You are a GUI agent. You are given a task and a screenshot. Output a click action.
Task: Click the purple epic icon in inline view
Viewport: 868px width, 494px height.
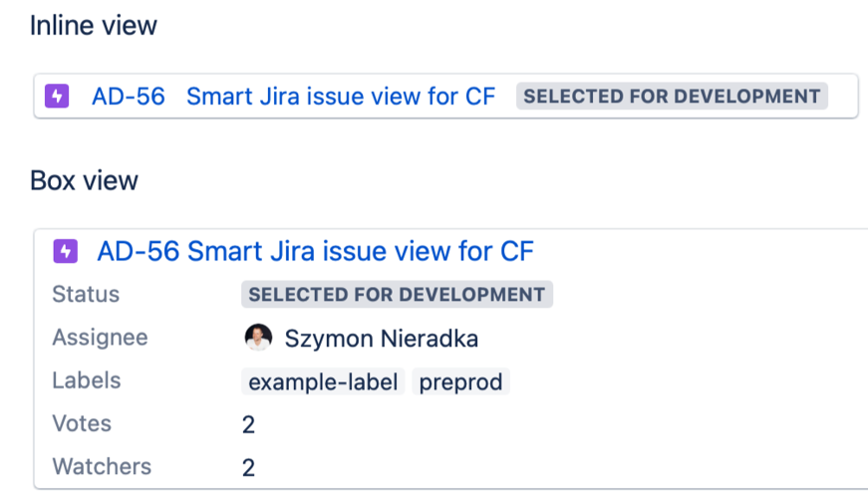57,97
